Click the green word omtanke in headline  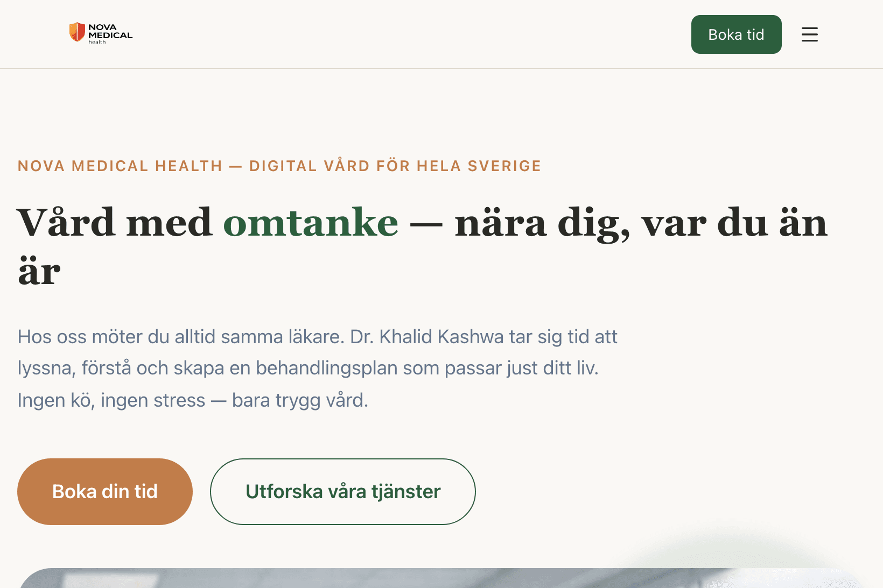point(311,223)
